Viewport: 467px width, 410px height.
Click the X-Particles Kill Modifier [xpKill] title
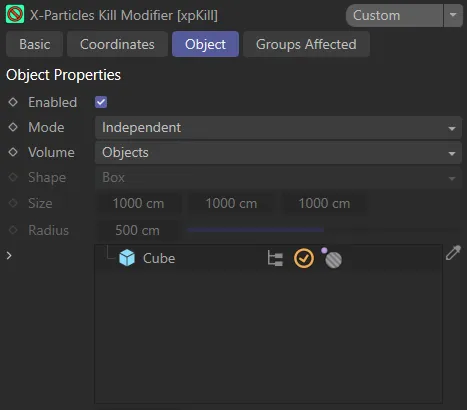124,15
